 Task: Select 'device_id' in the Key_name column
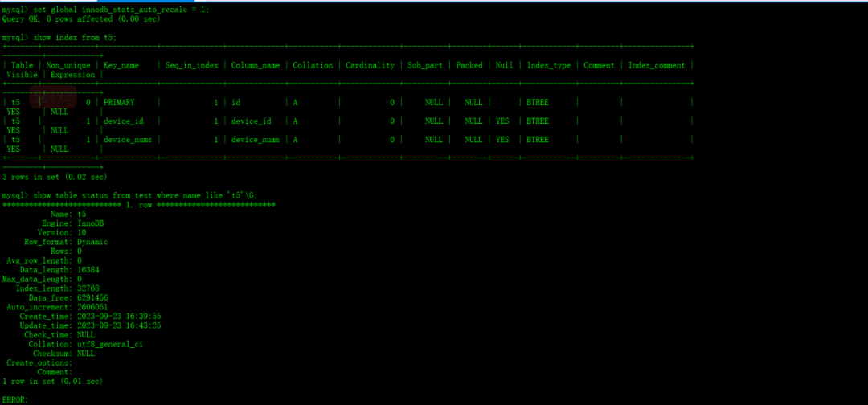[x=124, y=121]
